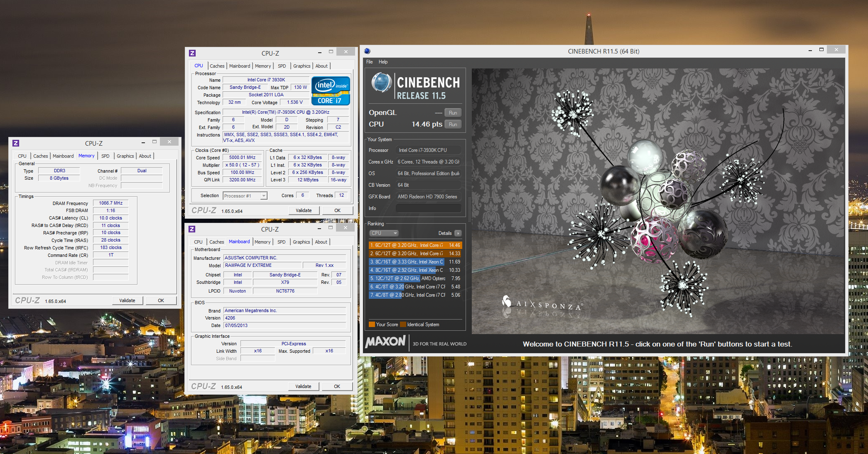The image size is (868, 454).
Task: Click the MAXON logo
Action: pyautogui.click(x=385, y=342)
